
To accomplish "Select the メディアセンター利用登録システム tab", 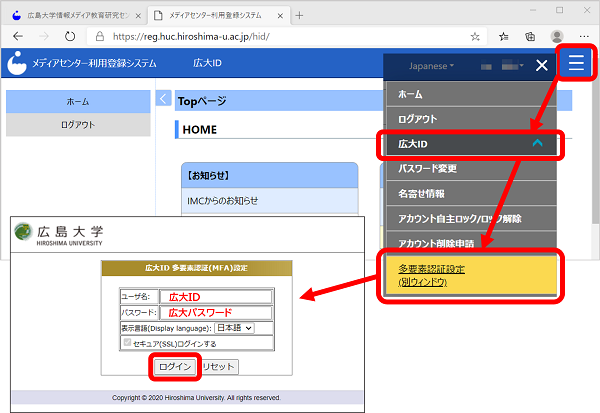I will (217, 16).
